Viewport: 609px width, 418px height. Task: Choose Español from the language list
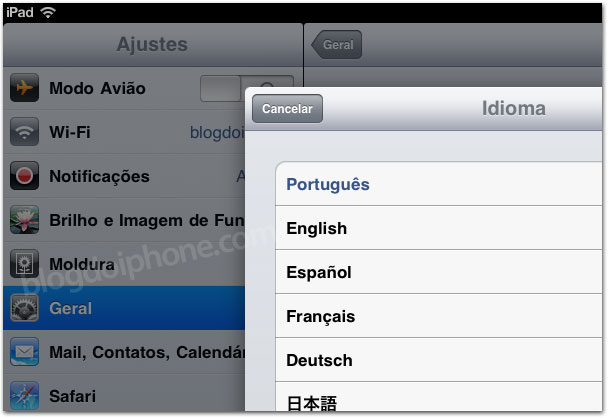point(438,272)
